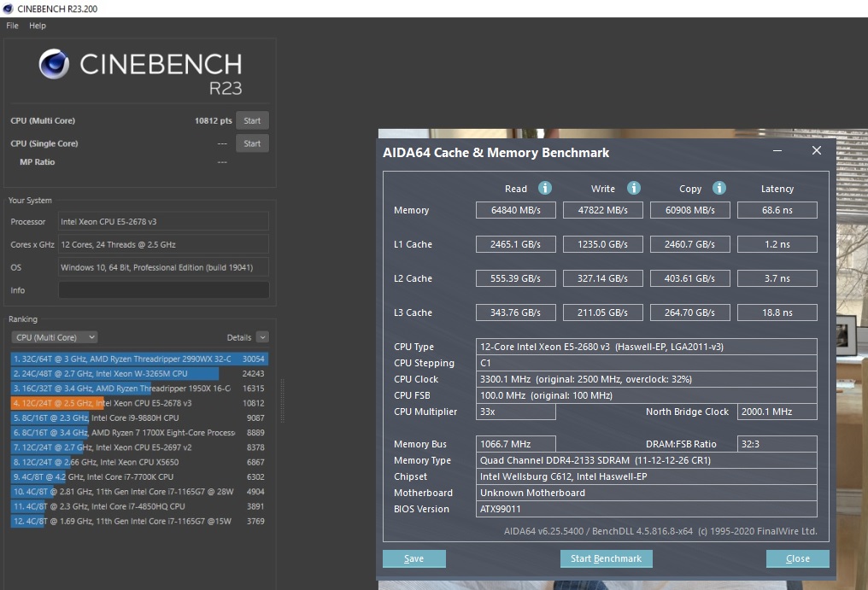Viewport: 868px width, 590px height.
Task: Click L1 Cache Read value 2465.1 GB/s
Action: [516, 244]
